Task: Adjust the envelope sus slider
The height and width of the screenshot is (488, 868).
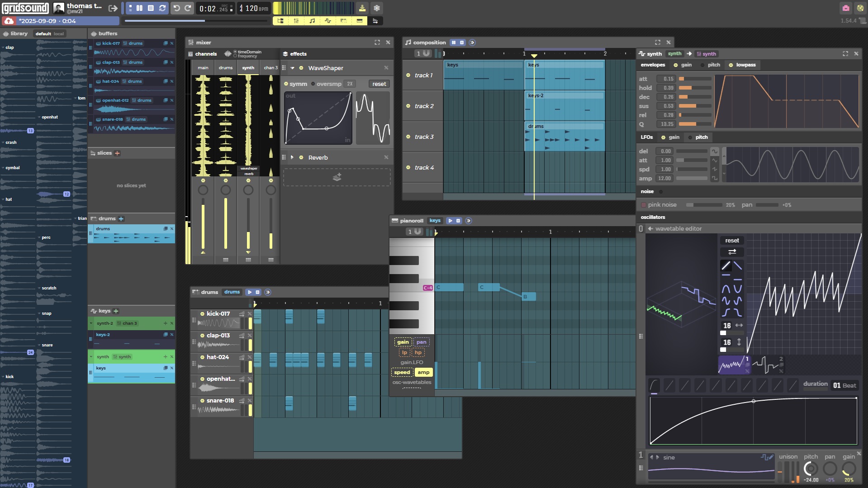Action: [695, 106]
